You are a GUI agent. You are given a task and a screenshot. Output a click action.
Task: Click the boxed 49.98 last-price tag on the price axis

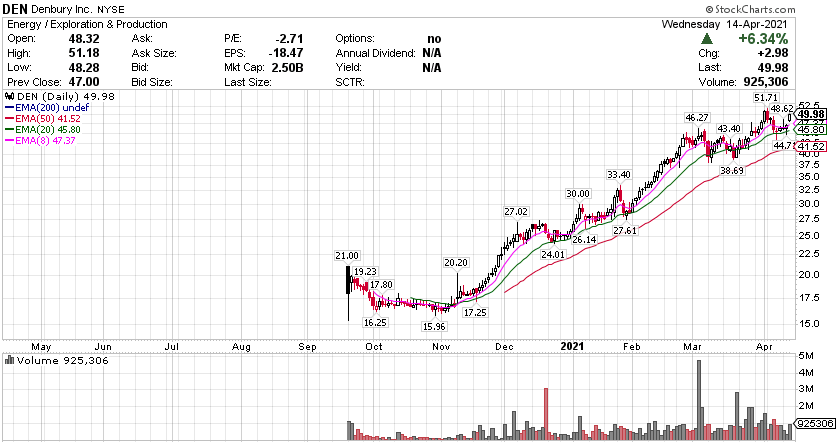click(811, 114)
